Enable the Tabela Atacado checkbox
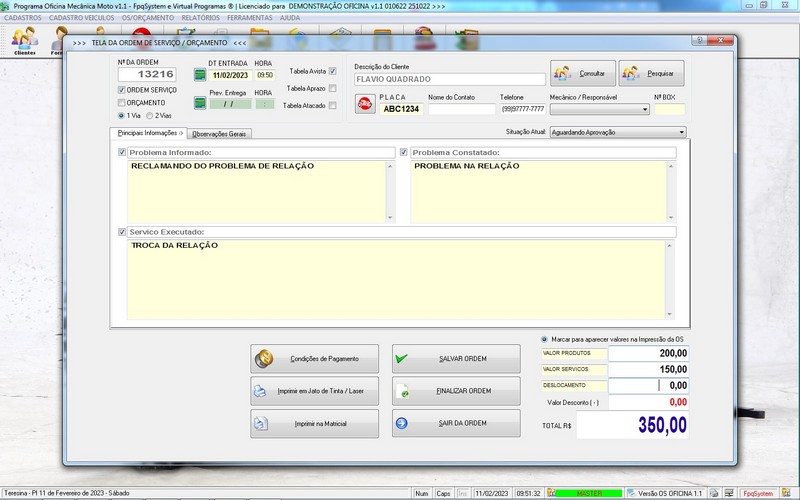Image resolution: width=800 pixels, height=500 pixels. point(333,106)
